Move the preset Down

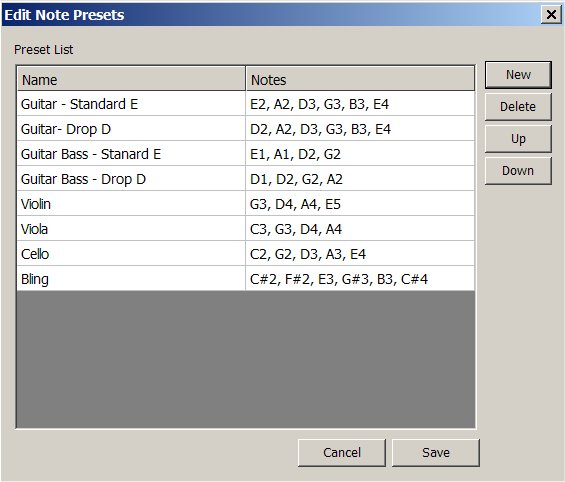point(518,171)
